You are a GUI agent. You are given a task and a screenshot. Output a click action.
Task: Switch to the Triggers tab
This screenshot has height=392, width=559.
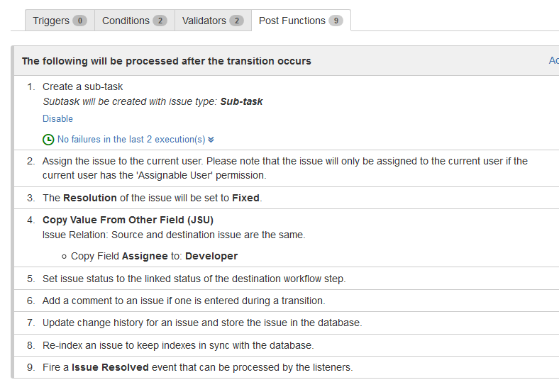pyautogui.click(x=60, y=21)
